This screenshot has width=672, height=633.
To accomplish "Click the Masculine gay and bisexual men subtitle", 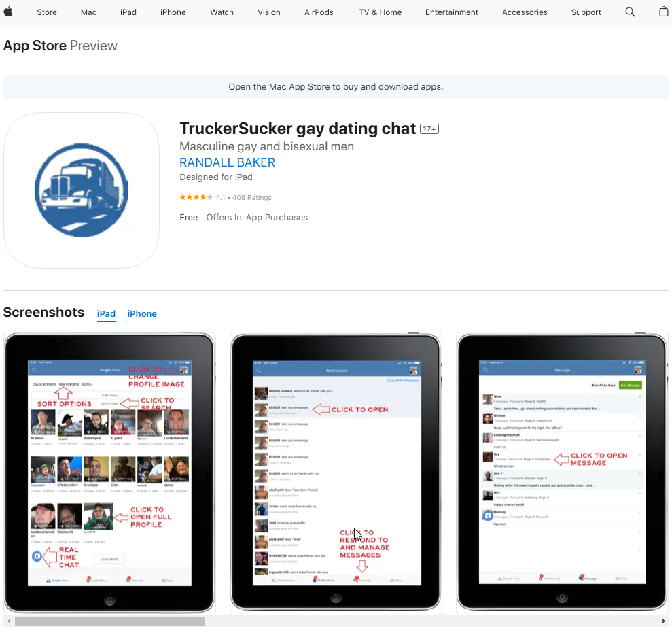I will 266,146.
